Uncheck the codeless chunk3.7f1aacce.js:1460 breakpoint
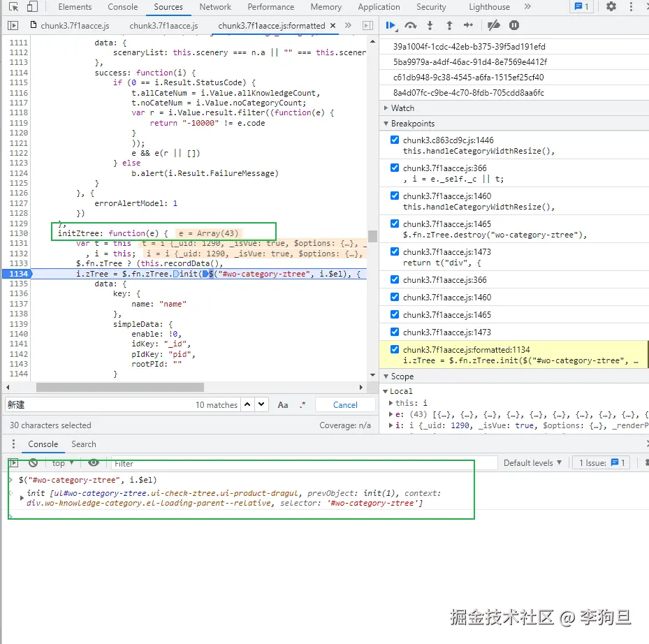649x644 pixels. pos(395,297)
